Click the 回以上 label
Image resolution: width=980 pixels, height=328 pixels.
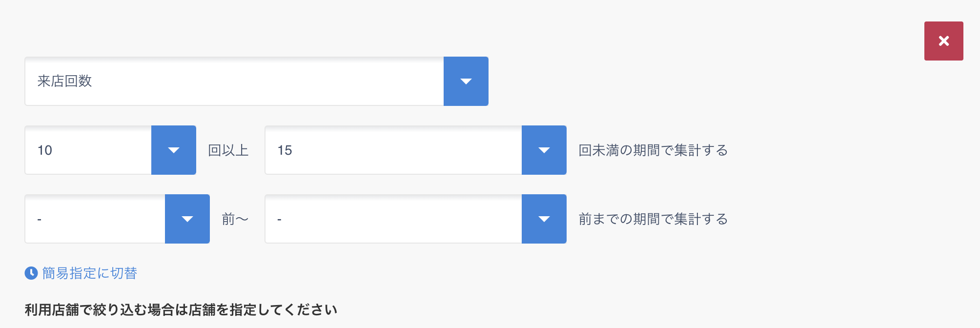point(228,150)
